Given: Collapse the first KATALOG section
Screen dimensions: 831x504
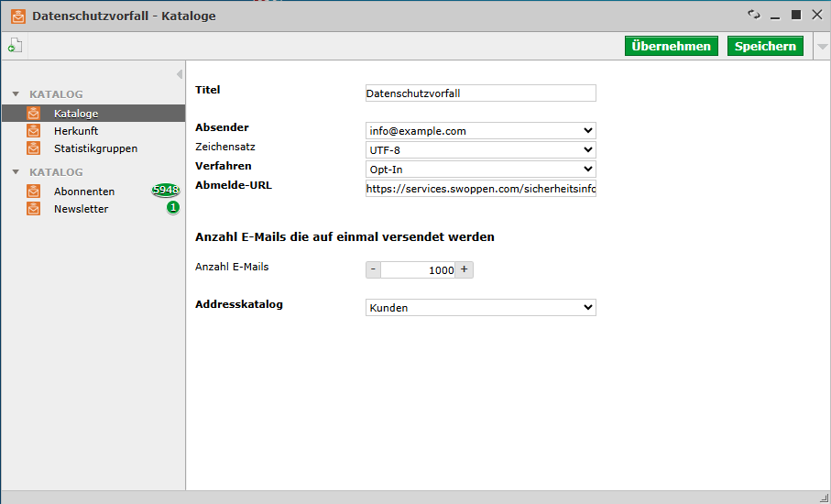Looking at the screenshot, I should 16,94.
